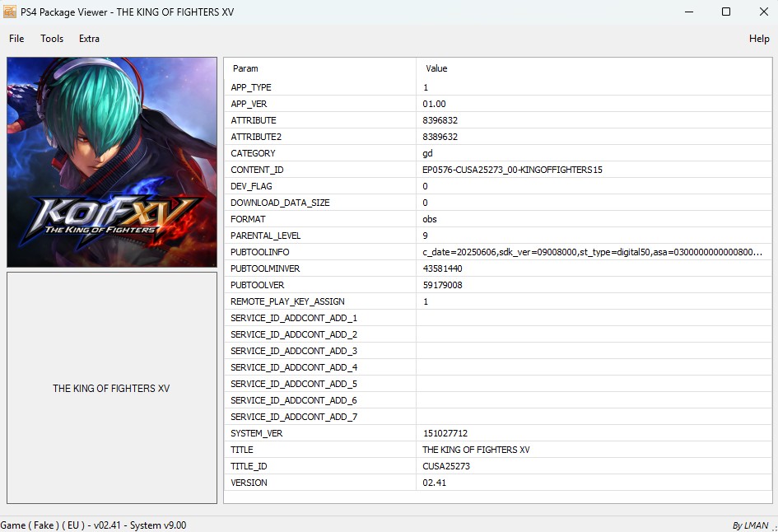Select the APP_TYPE row
The image size is (778, 532).
click(x=497, y=87)
